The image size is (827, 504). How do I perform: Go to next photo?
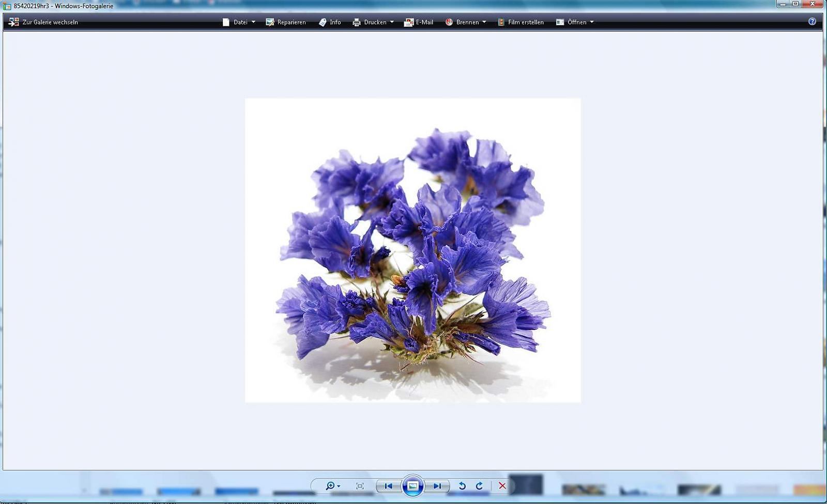click(x=437, y=486)
